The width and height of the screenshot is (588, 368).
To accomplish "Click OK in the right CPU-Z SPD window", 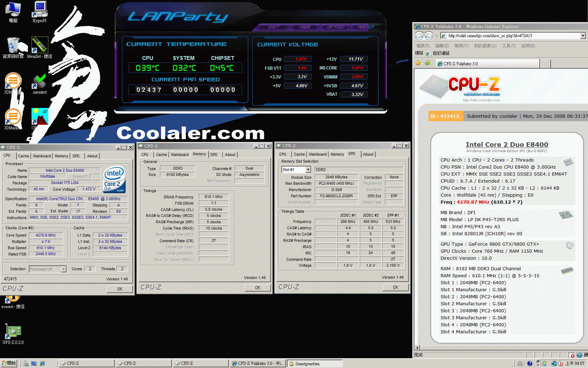I will pyautogui.click(x=395, y=287).
